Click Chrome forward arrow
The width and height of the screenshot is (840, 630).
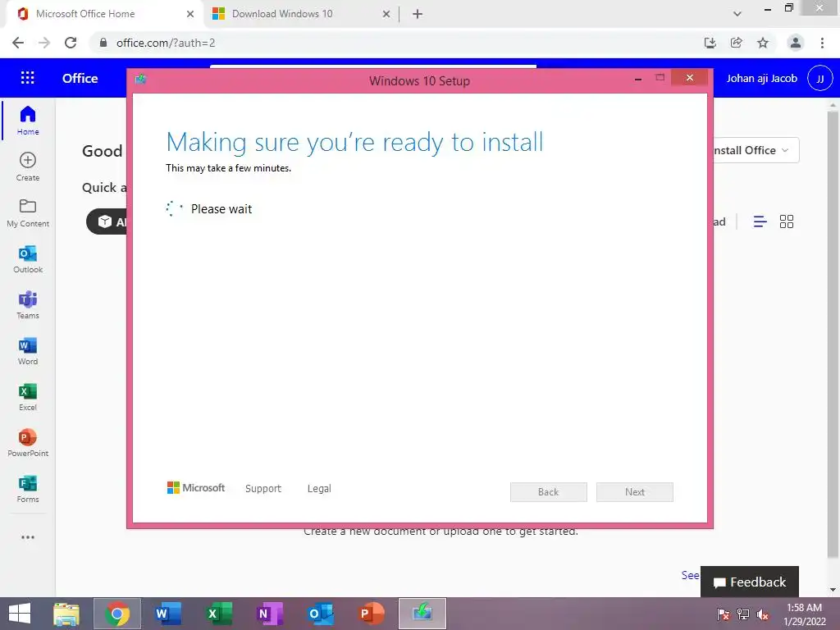(x=44, y=43)
